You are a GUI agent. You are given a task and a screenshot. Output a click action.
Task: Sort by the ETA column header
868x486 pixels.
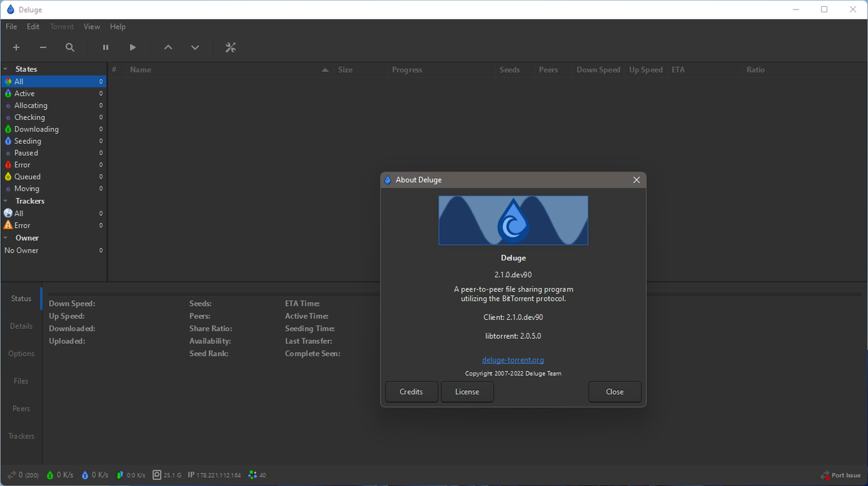click(x=705, y=70)
